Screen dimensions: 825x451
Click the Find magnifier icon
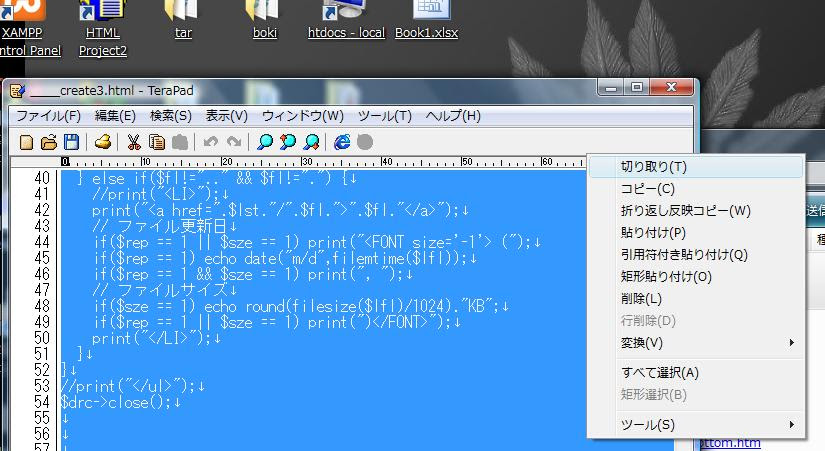click(265, 142)
